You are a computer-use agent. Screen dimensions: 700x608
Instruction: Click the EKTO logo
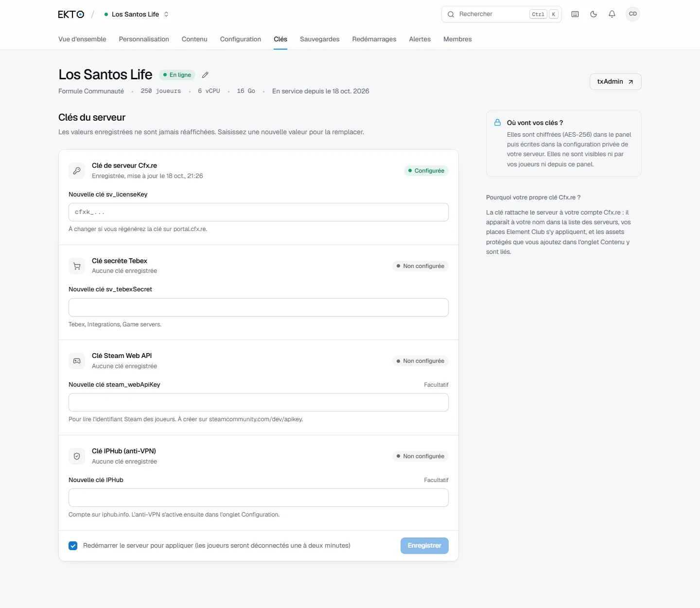tap(71, 15)
